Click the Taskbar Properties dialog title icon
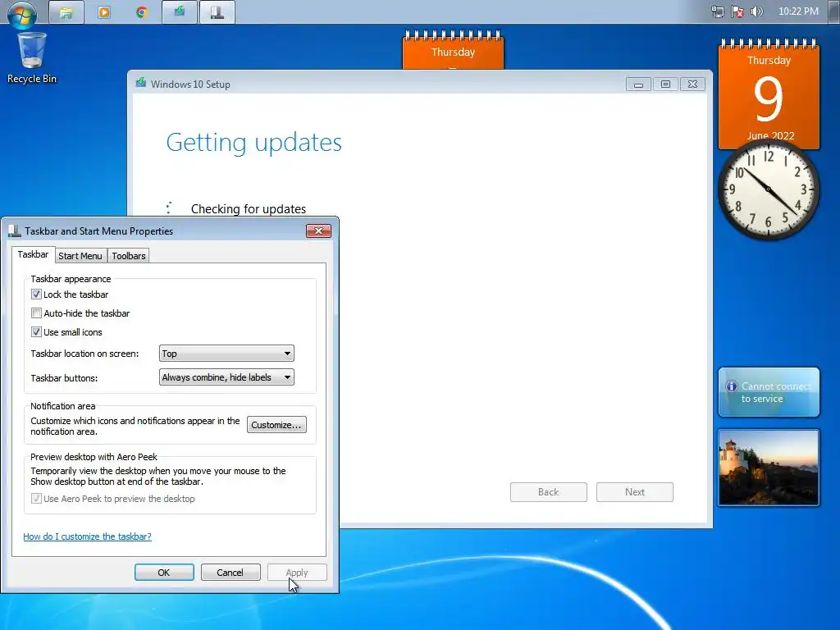 15,231
